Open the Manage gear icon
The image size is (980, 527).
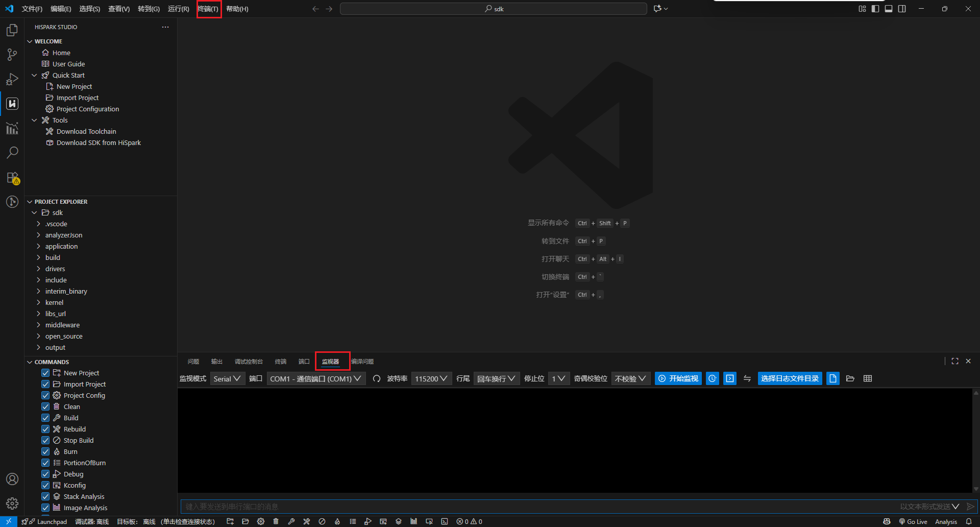pos(12,504)
